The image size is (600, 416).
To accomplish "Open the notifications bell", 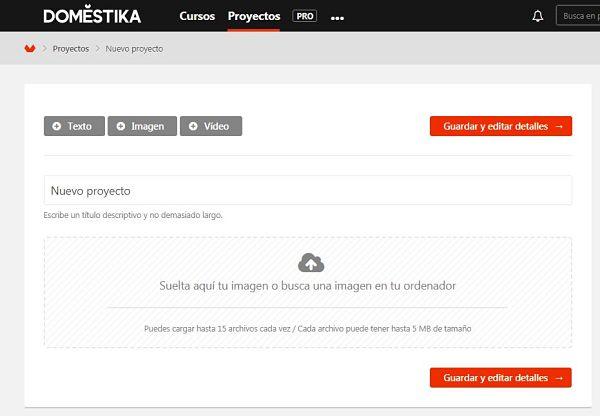I will [538, 16].
